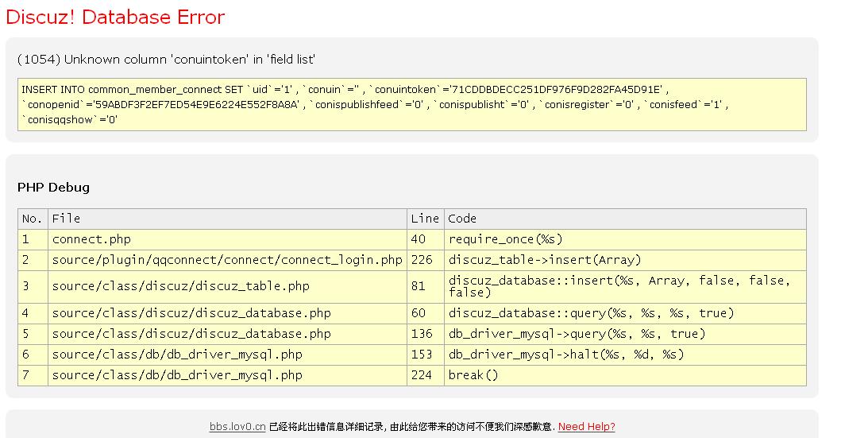
Task: Click the "Line" column header
Action: (424, 219)
